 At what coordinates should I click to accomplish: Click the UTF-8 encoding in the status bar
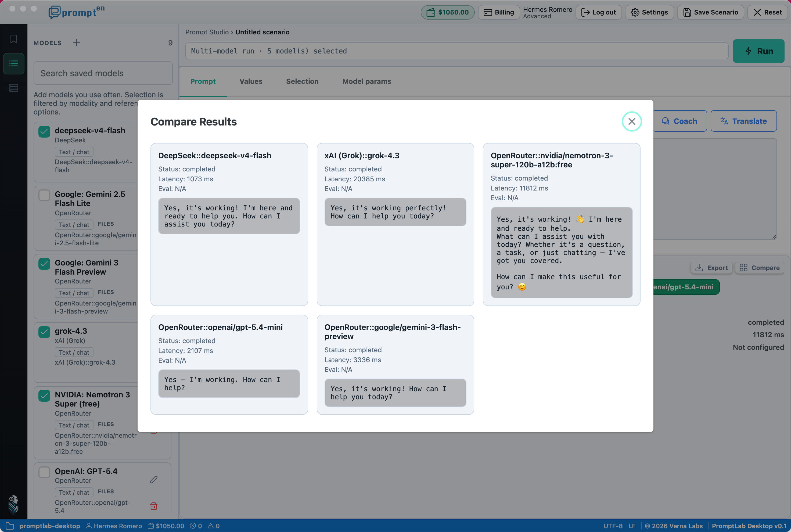point(613,526)
